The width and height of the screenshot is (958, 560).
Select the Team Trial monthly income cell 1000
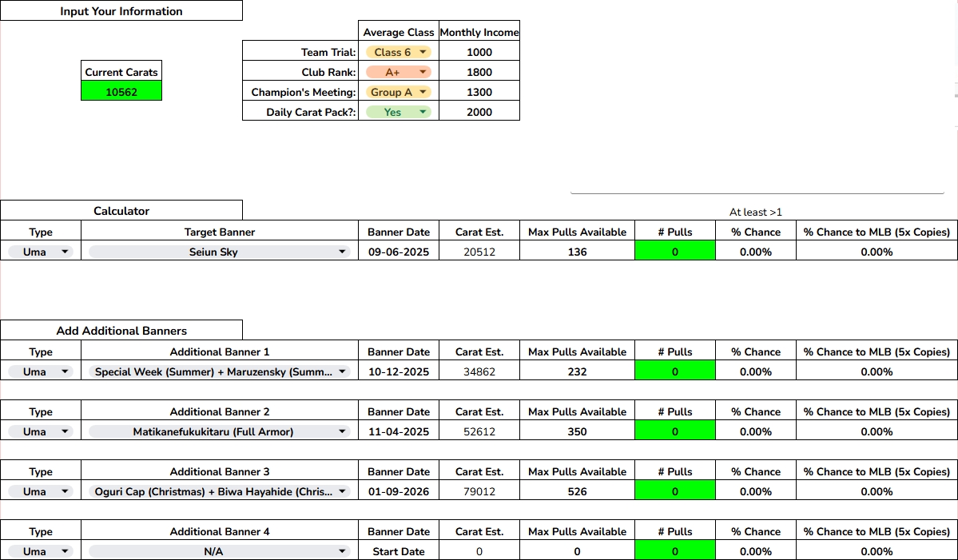click(x=479, y=52)
